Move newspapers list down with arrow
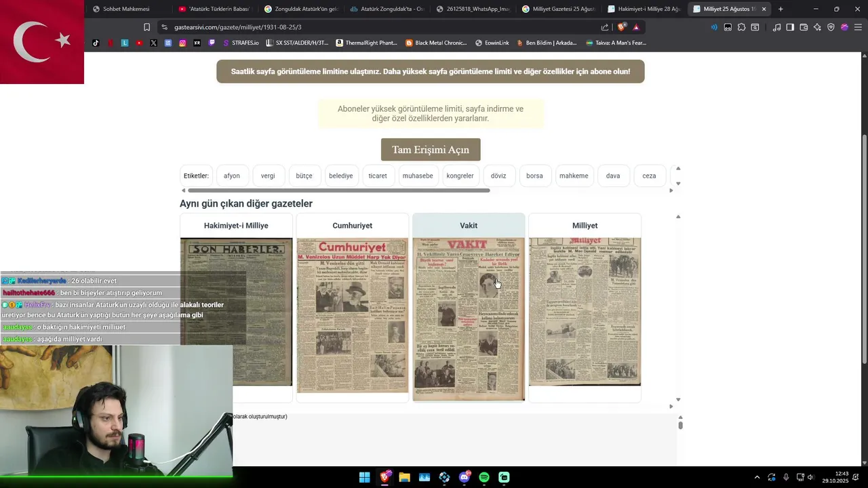868x488 pixels. coord(678,399)
